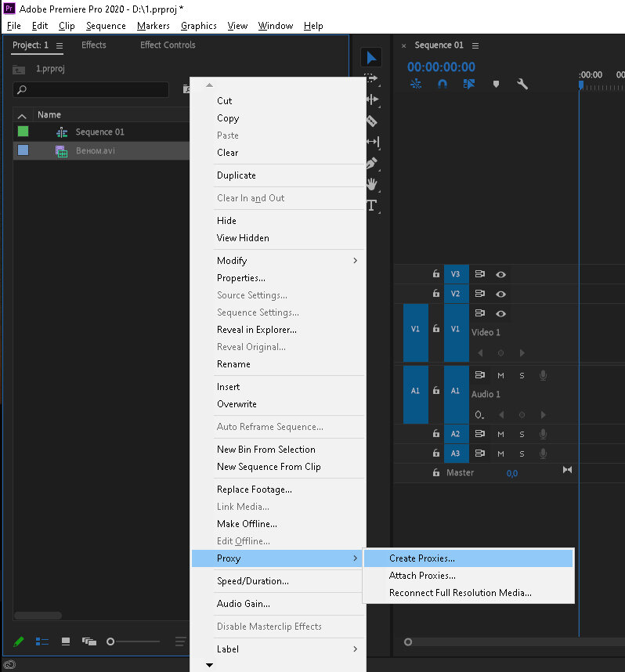Click Name column sort arrow

pyautogui.click(x=22, y=116)
